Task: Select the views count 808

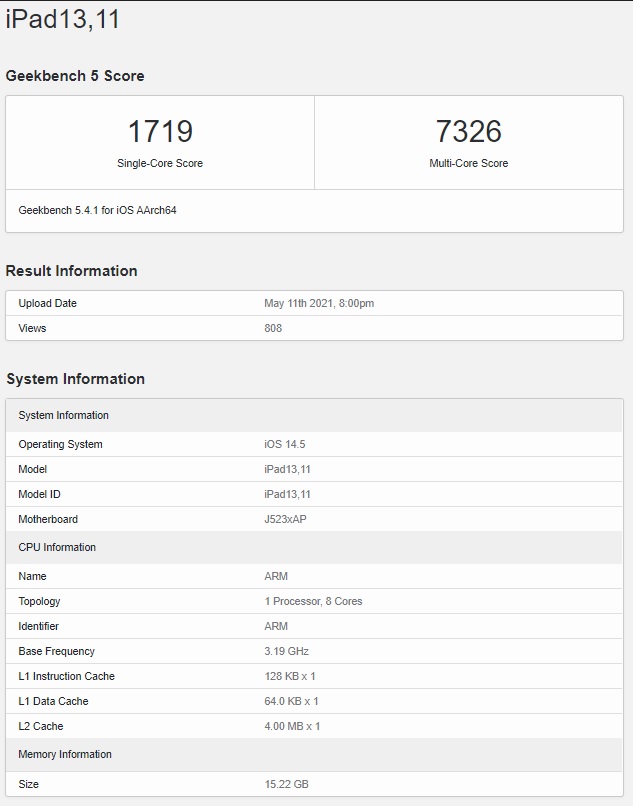Action: pyautogui.click(x=273, y=328)
